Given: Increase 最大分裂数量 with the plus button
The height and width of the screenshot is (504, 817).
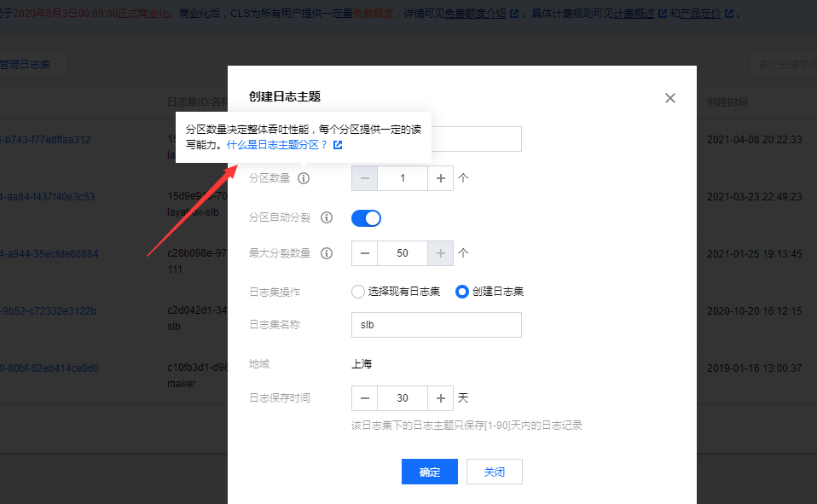Looking at the screenshot, I should (x=440, y=253).
